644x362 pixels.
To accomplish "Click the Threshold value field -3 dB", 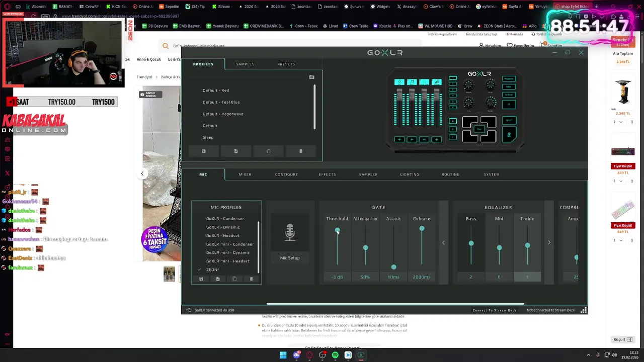I will click(x=337, y=277).
